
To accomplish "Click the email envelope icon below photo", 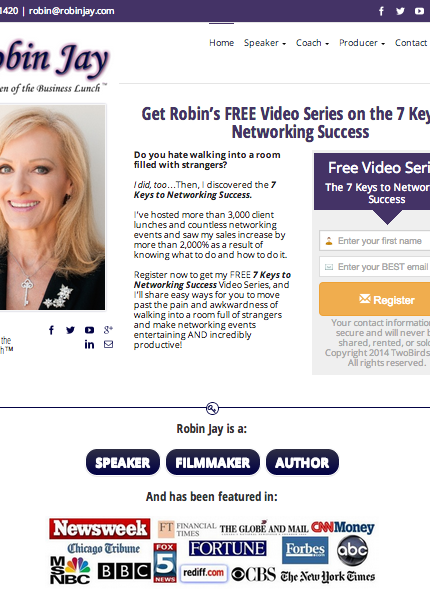I will pyautogui.click(x=109, y=344).
